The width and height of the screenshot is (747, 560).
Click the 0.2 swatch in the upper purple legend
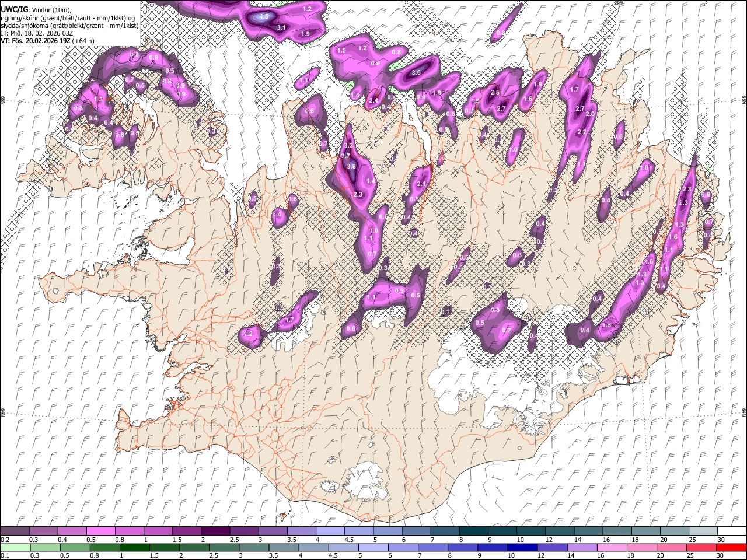[15, 531]
